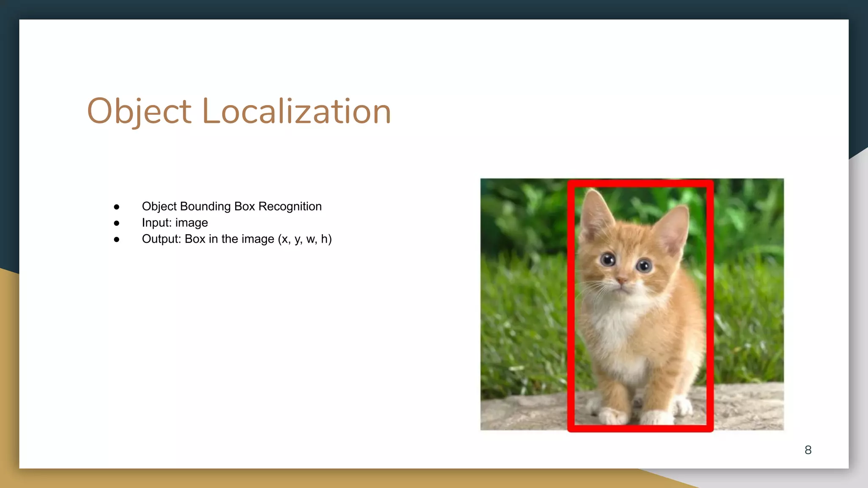Select the red bounding box left edge
This screenshot has height=488, width=868.
coord(571,305)
